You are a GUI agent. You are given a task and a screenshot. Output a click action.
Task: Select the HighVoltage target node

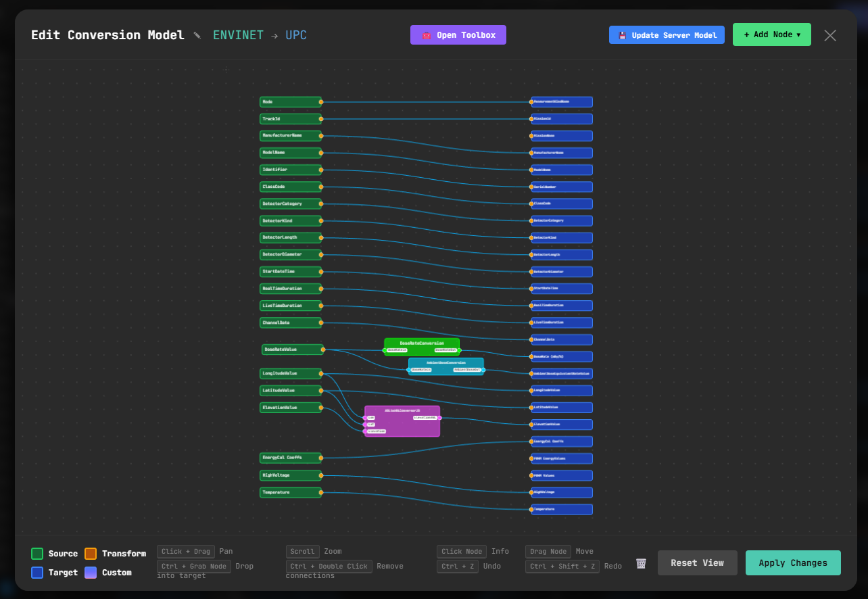pos(562,492)
